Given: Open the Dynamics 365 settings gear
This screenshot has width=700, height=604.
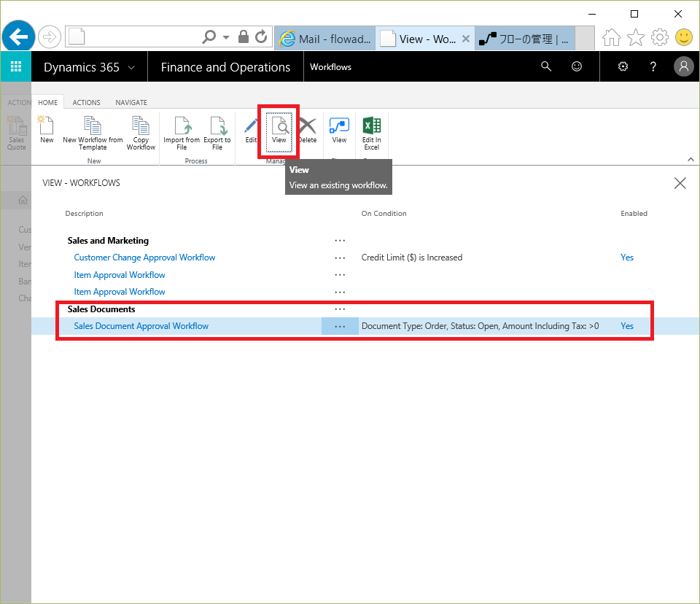Looking at the screenshot, I should tap(623, 66).
